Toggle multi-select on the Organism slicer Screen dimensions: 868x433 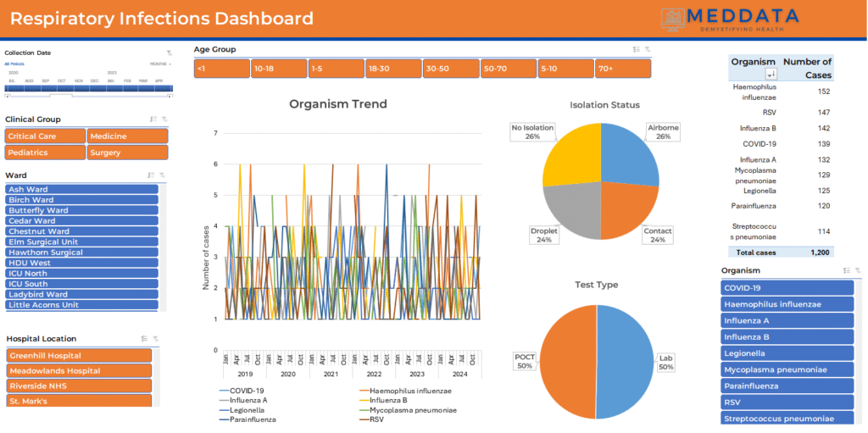[x=846, y=270]
